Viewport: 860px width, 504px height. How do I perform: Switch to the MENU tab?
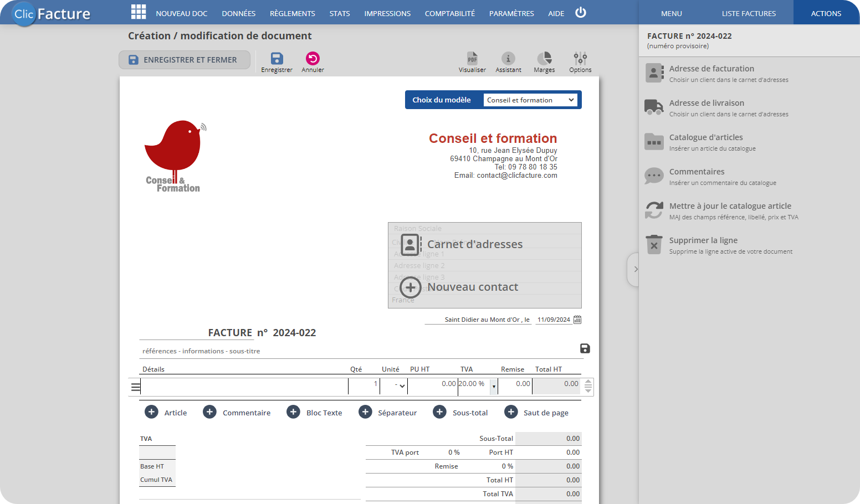(x=672, y=13)
